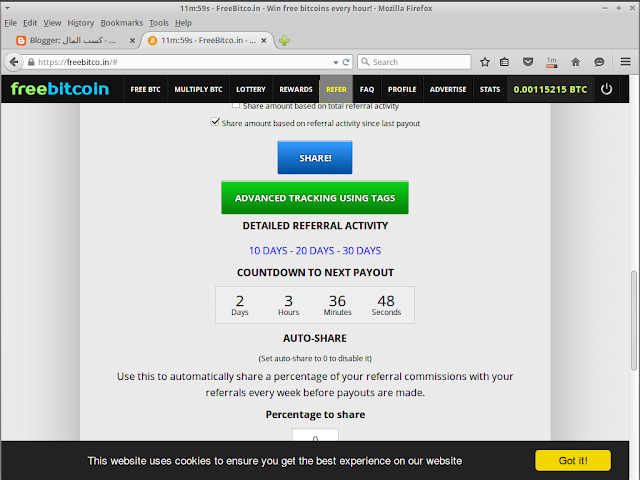The height and width of the screenshot is (480, 640).
Task: Open the History menu
Action: (x=80, y=23)
